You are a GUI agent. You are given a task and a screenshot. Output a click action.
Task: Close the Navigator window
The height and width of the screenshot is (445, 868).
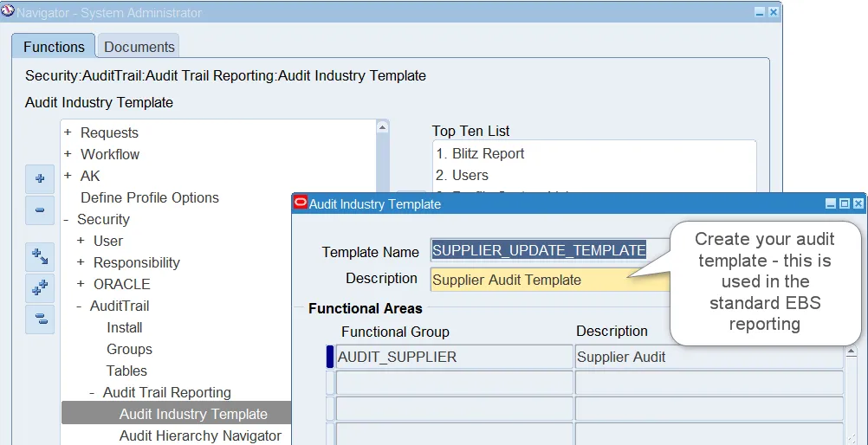coord(774,12)
